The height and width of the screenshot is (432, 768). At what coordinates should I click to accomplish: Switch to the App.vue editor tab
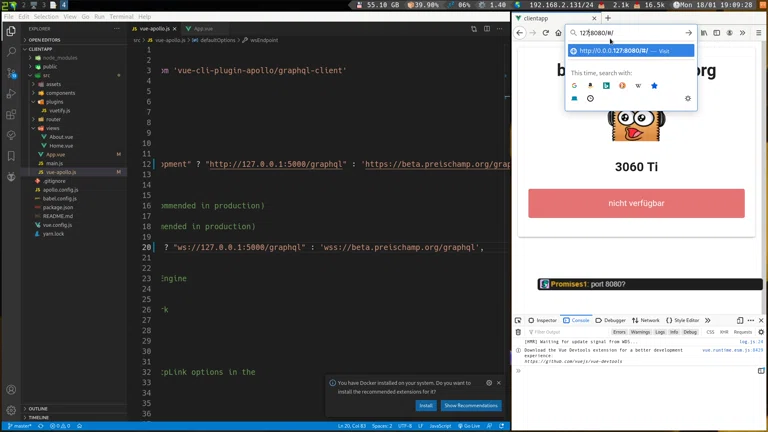pyautogui.click(x=203, y=29)
